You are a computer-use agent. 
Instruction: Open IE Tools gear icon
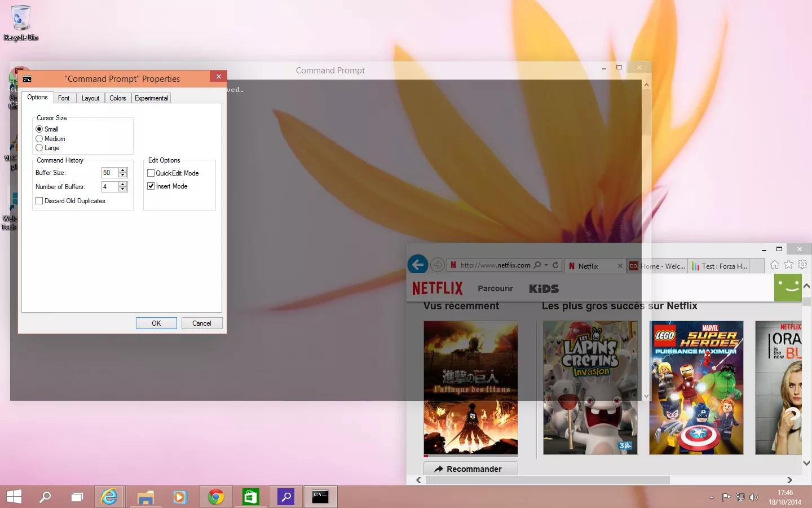click(x=802, y=264)
